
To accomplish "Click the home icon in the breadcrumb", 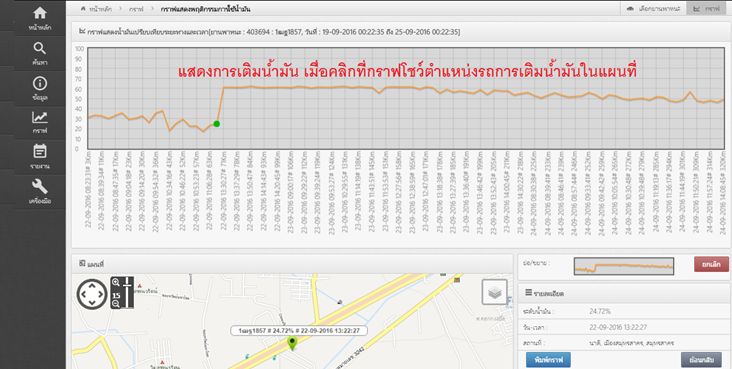I will [84, 9].
